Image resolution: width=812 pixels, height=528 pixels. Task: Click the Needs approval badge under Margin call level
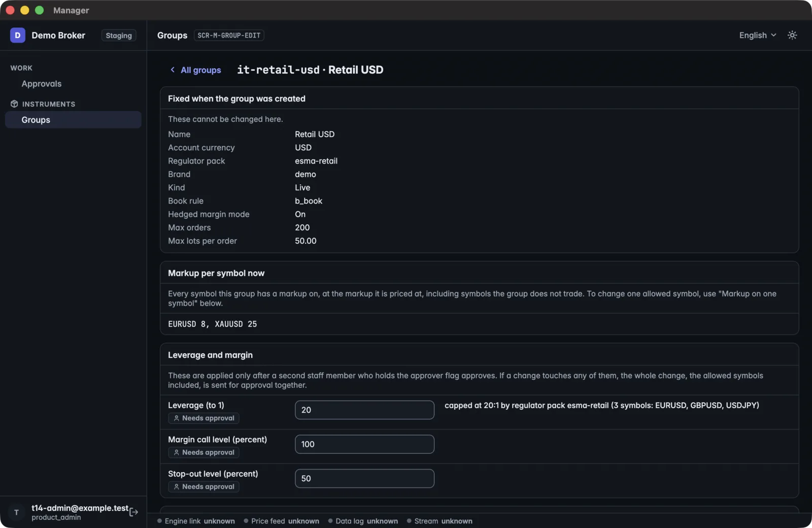pyautogui.click(x=204, y=452)
